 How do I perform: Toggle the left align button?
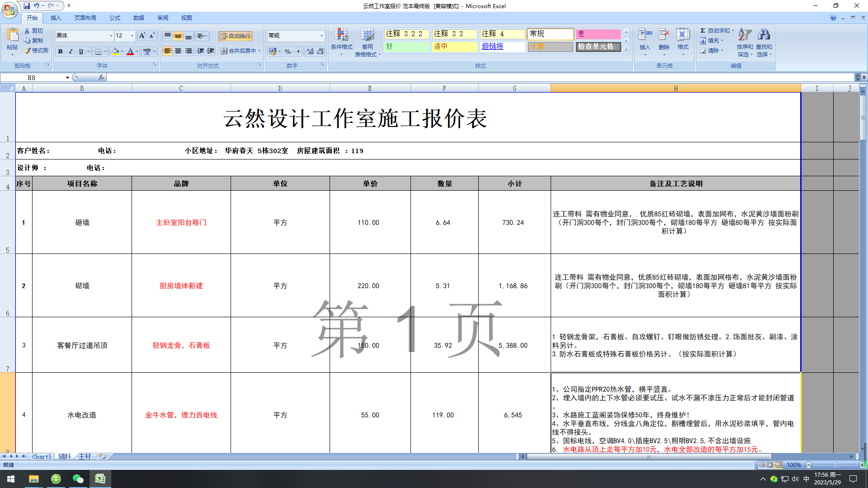[168, 51]
